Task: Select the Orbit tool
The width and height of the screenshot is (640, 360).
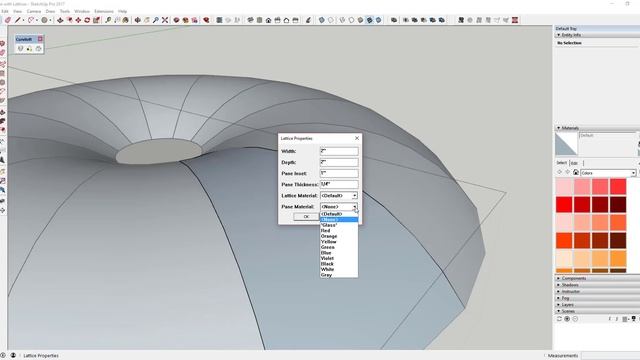Action: (138, 20)
